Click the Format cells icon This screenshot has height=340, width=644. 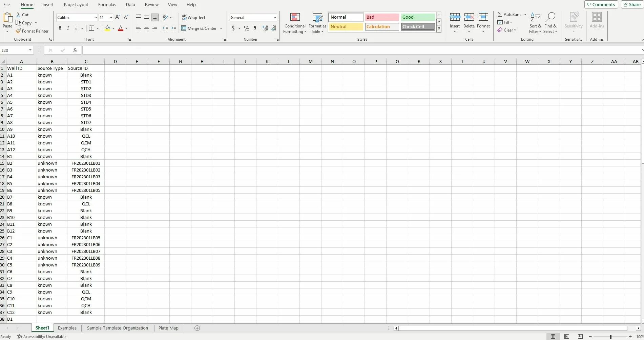[483, 17]
